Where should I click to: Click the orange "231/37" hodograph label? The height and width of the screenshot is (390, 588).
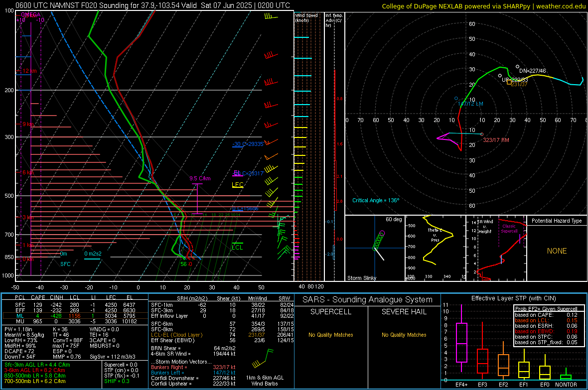pos(519,84)
